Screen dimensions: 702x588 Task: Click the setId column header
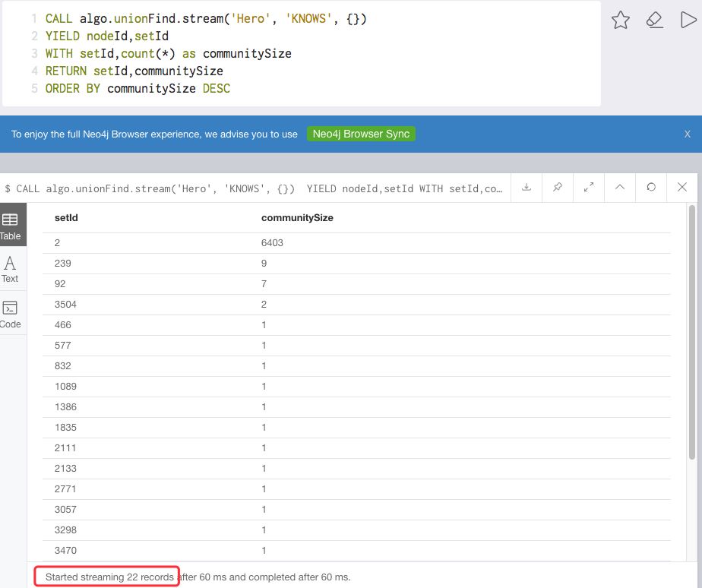(66, 218)
